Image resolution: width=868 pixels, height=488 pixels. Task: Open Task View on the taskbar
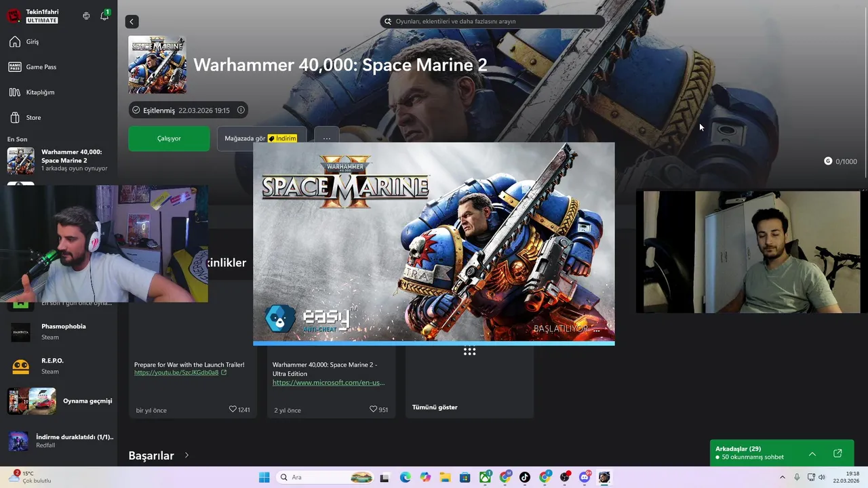coord(384,477)
